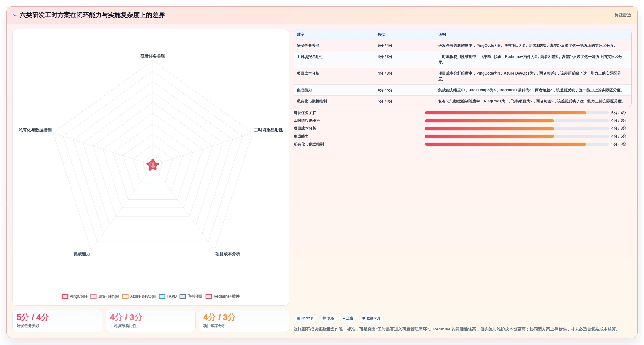Click the blue icon beside the title

15,15
